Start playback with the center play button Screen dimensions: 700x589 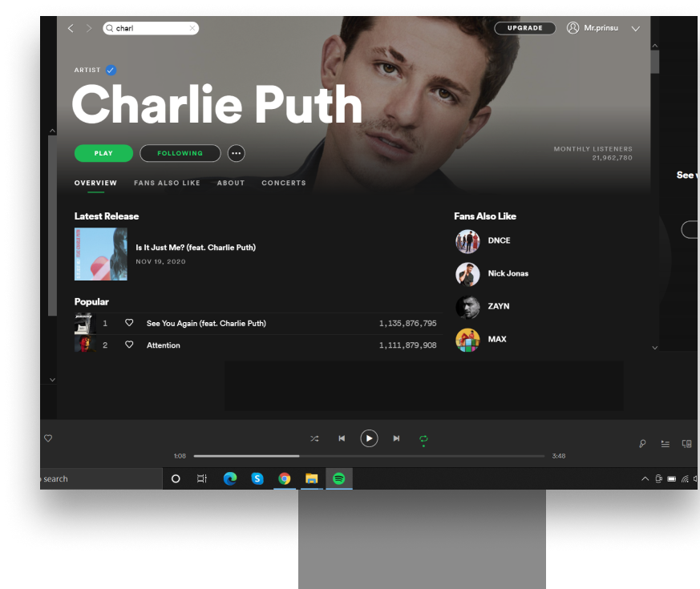coord(369,438)
